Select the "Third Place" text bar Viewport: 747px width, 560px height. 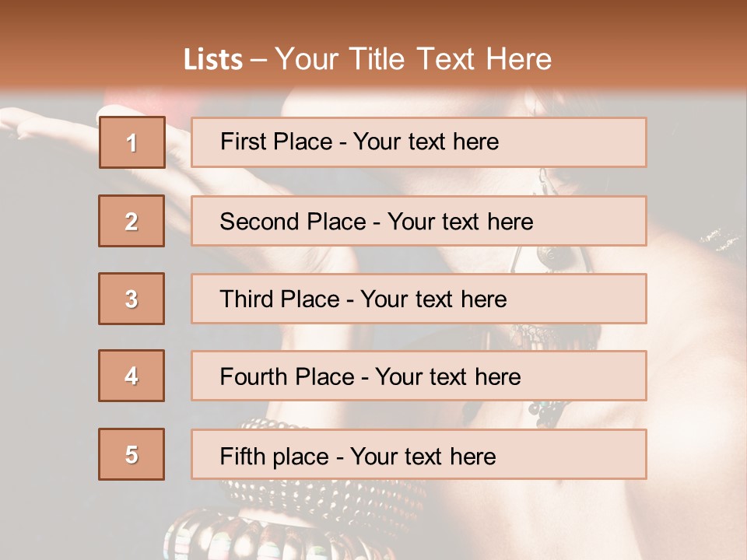point(419,299)
